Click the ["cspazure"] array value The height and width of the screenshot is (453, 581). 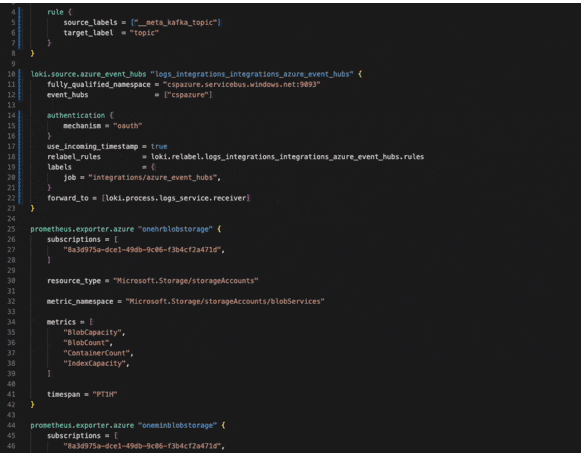point(188,95)
